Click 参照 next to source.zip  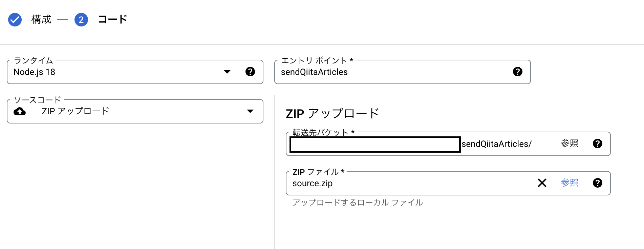click(x=569, y=183)
